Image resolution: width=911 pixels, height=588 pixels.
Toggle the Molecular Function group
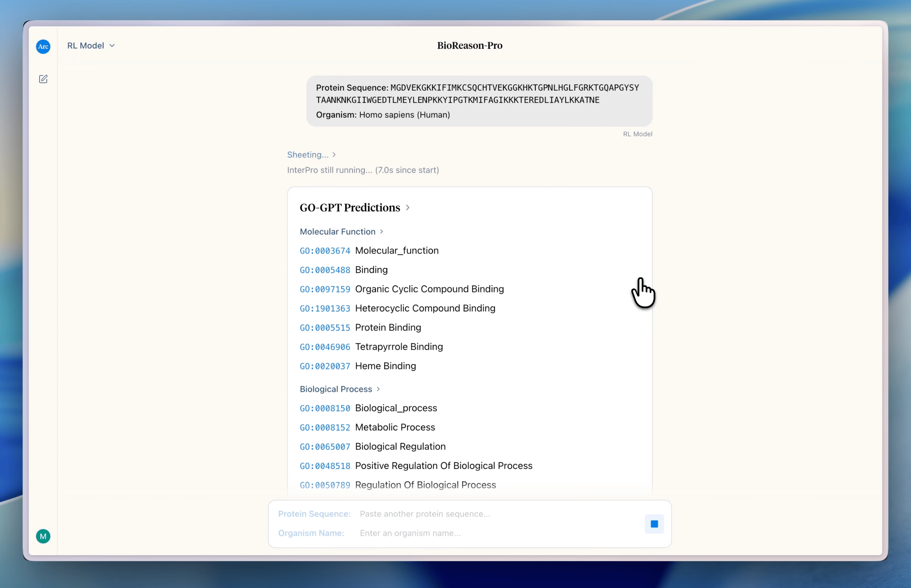pyautogui.click(x=341, y=231)
